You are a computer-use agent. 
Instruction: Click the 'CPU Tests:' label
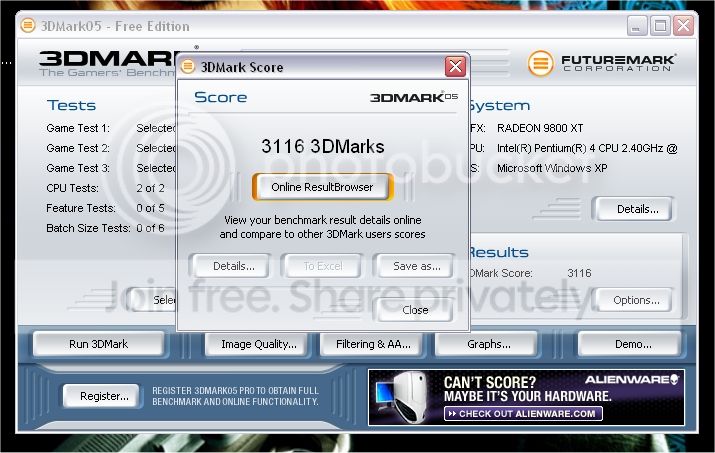point(73,188)
